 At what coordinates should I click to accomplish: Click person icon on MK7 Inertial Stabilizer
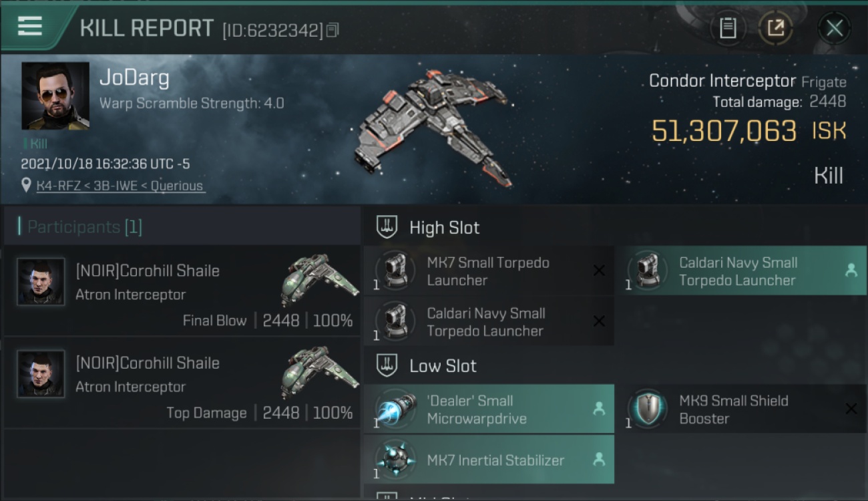(599, 460)
